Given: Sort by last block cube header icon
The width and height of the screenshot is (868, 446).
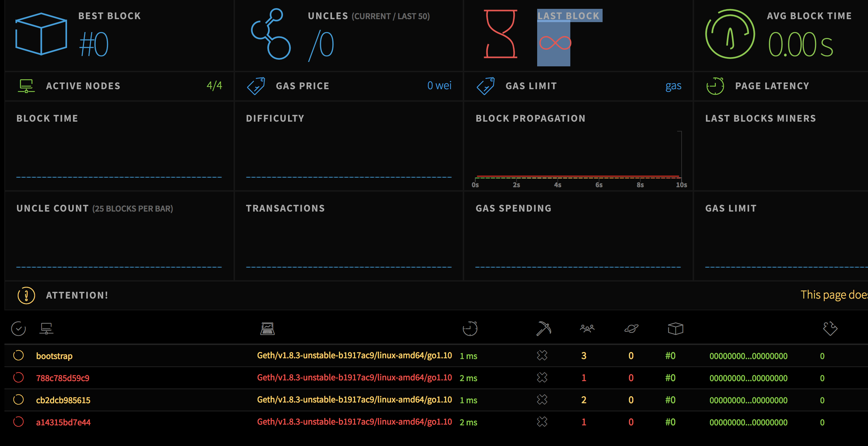Looking at the screenshot, I should (x=676, y=328).
